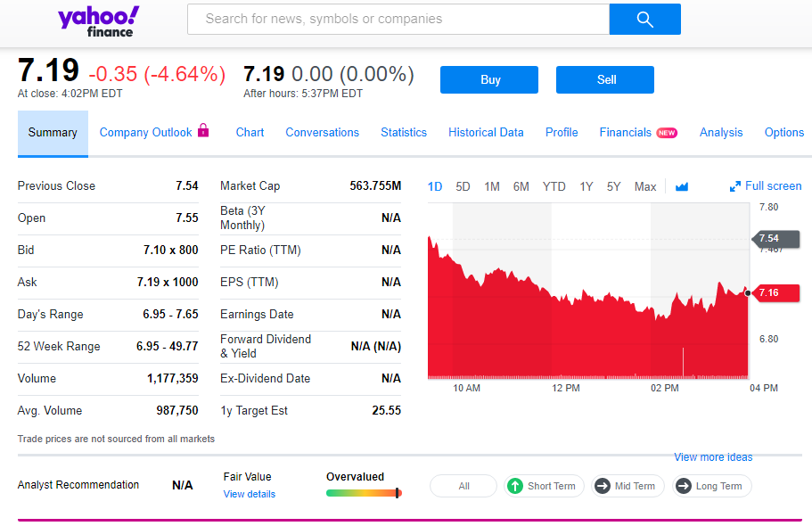This screenshot has height=526, width=812.
Task: Switch chart range to 5D
Action: click(x=463, y=186)
